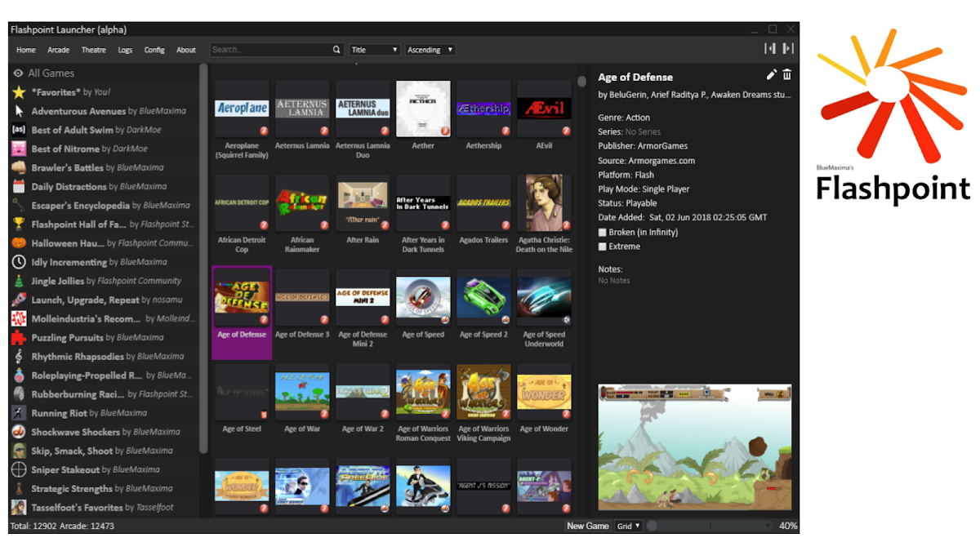Click the Christmas tree icon for Jingle Jollies
Viewport: 980px width, 551px height.
pos(19,281)
